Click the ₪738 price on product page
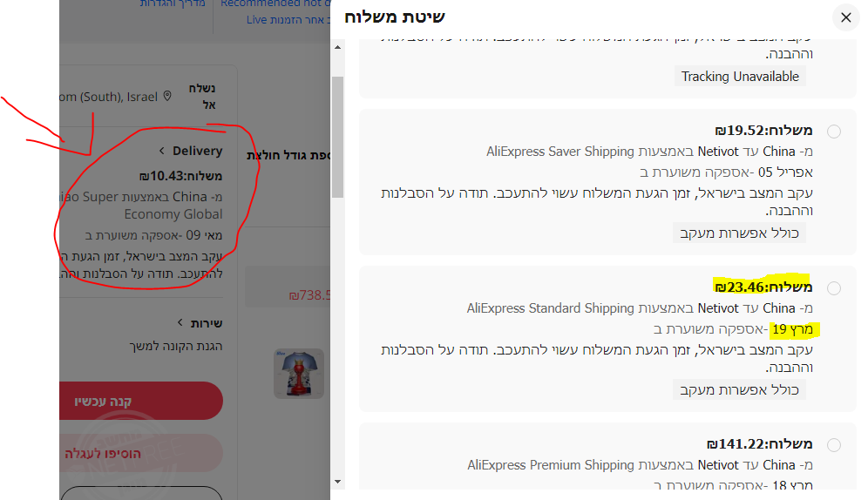868x500 pixels. point(309,295)
